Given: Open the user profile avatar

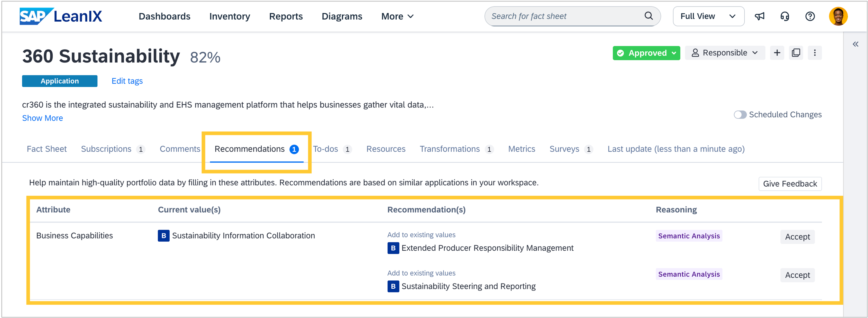Looking at the screenshot, I should pos(838,16).
